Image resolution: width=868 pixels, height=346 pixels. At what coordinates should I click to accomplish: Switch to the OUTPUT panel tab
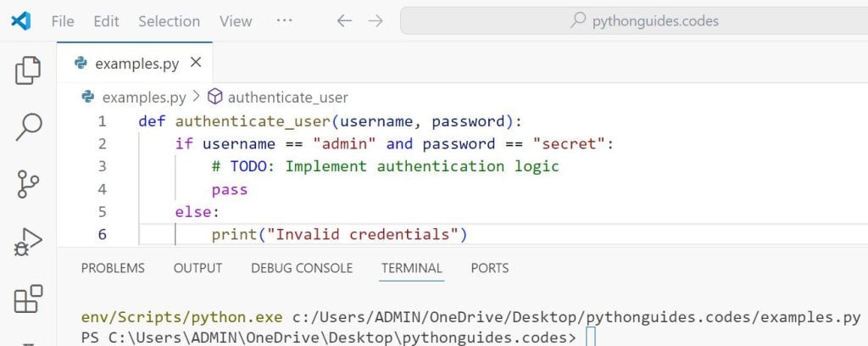pos(198,268)
